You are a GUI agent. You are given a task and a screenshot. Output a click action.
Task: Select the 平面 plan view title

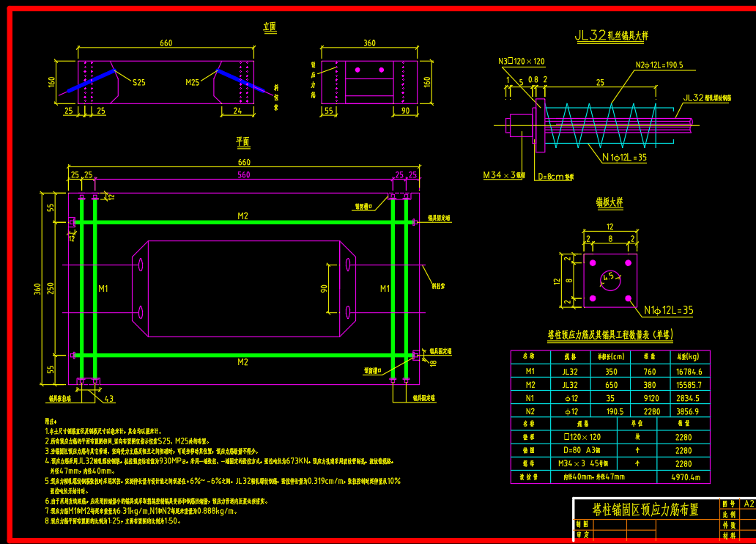(242, 141)
